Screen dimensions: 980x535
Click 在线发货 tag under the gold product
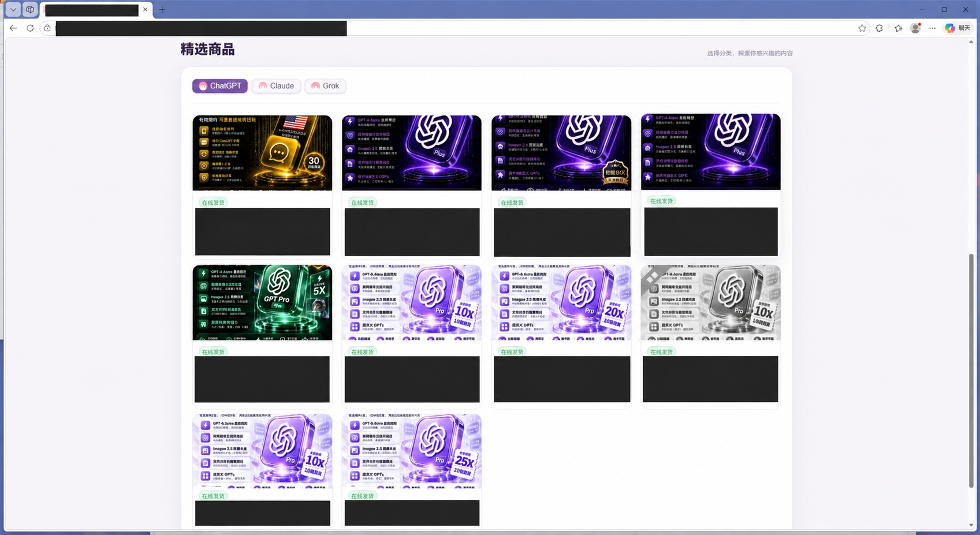pos(213,203)
